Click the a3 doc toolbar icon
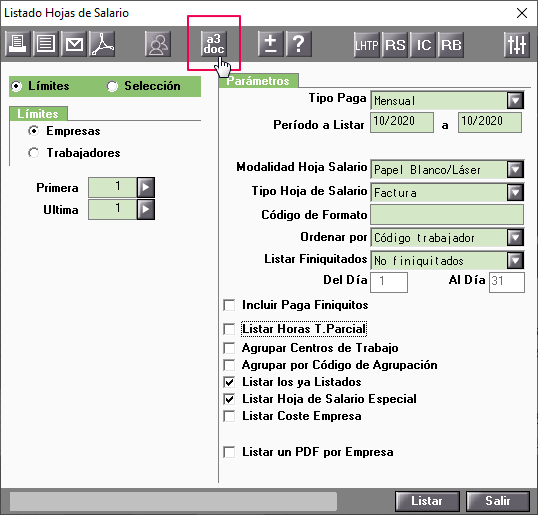The width and height of the screenshot is (538, 515). click(214, 44)
